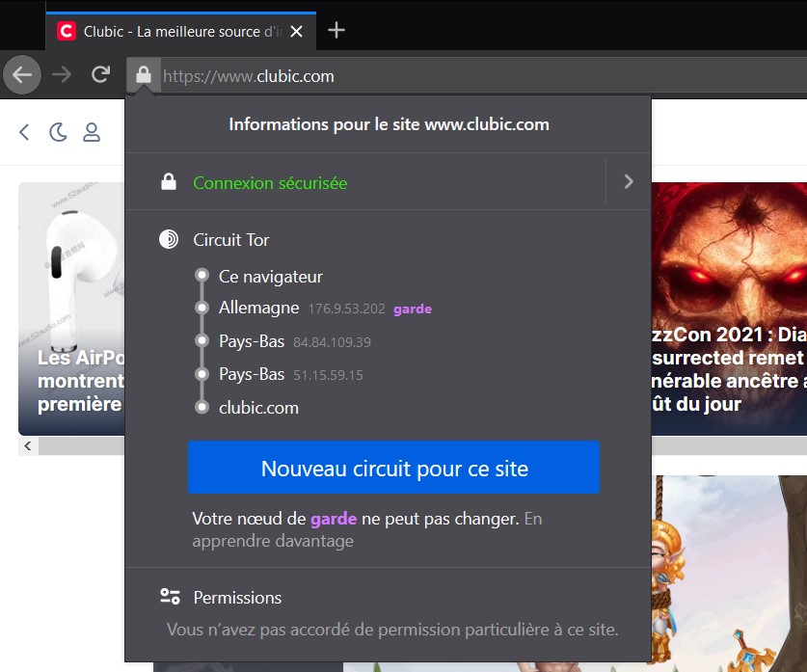Reload the Clubic page
The height and width of the screenshot is (672, 807).
coord(100,74)
